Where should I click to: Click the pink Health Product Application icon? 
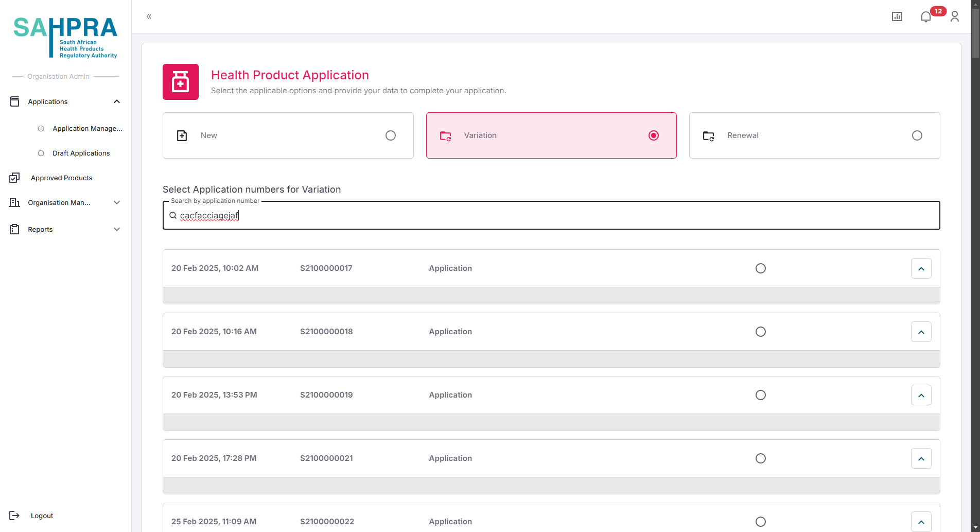click(181, 82)
